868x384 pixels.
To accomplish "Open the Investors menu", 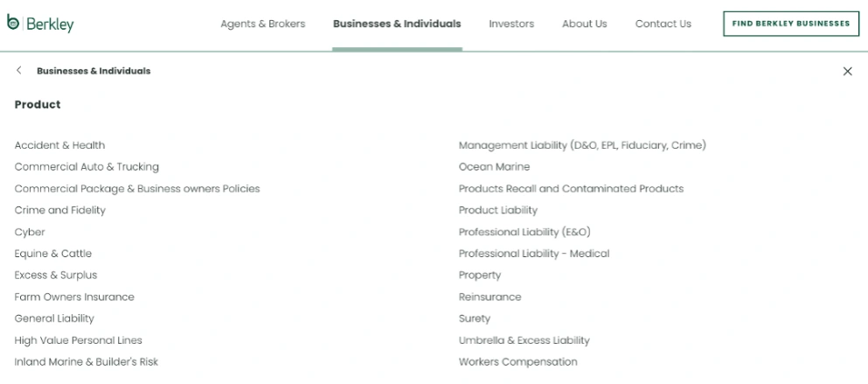I will (511, 24).
